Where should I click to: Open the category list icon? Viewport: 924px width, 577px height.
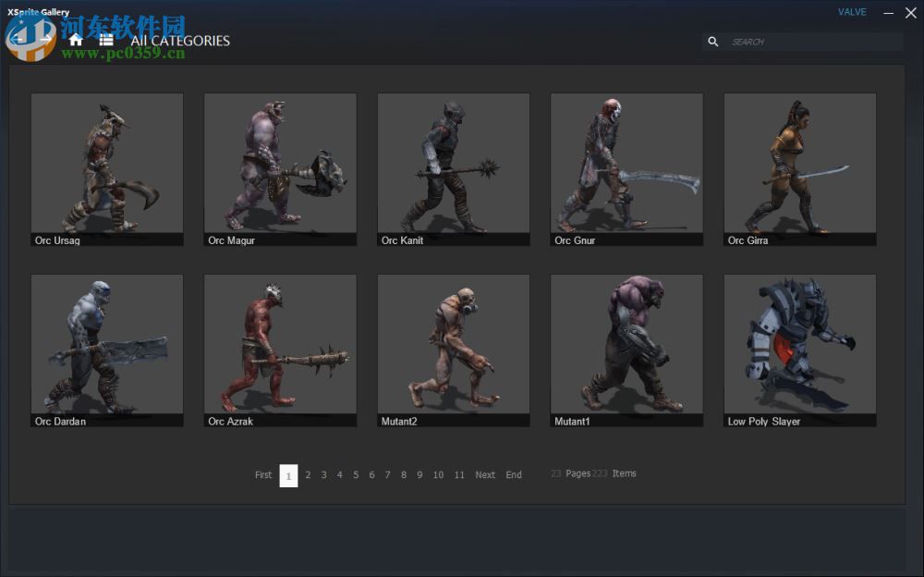[x=106, y=40]
